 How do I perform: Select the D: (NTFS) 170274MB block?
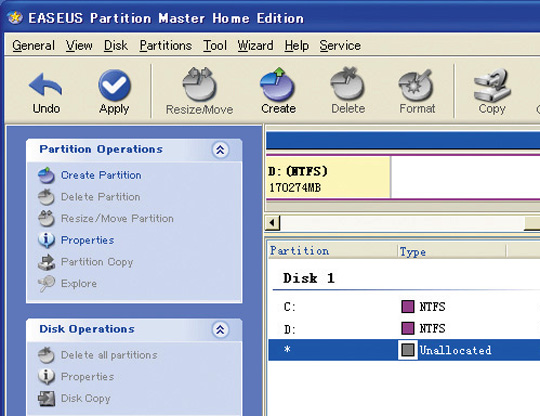coord(328,177)
